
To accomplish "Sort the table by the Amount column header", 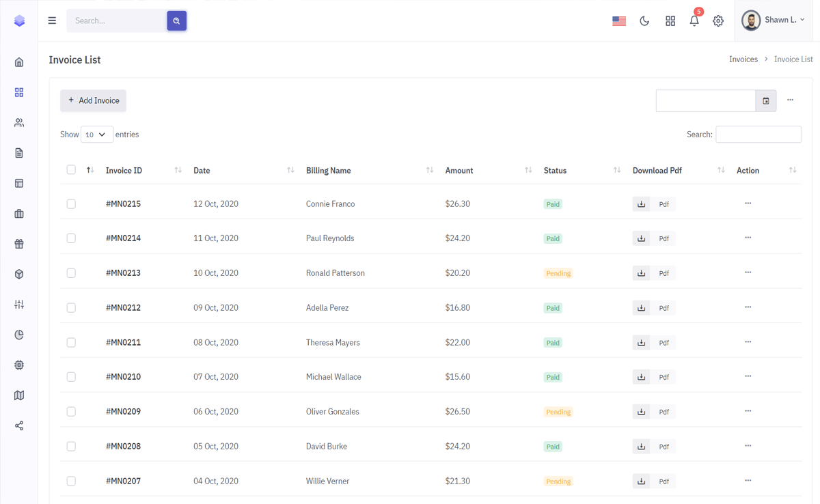I will click(x=459, y=171).
